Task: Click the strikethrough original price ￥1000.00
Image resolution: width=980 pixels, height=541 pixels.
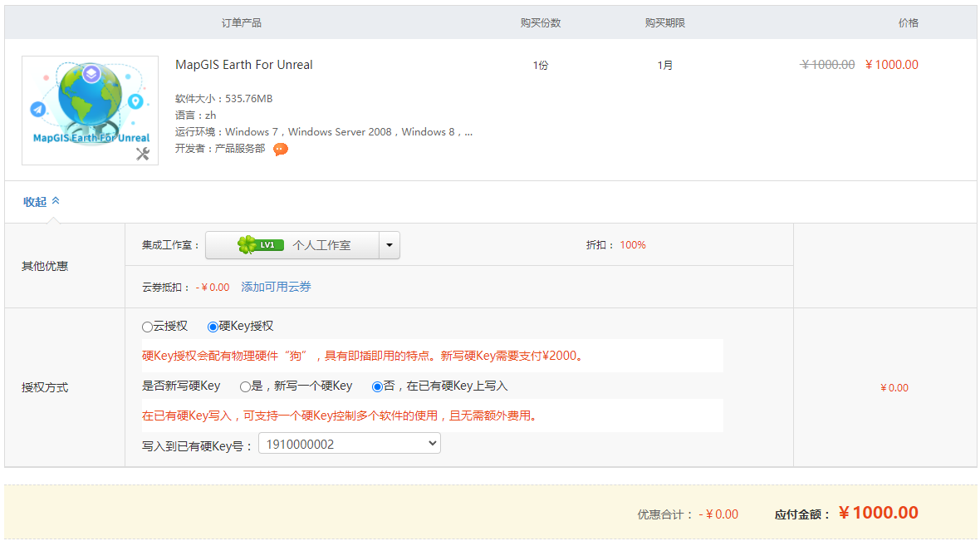Action: point(827,65)
